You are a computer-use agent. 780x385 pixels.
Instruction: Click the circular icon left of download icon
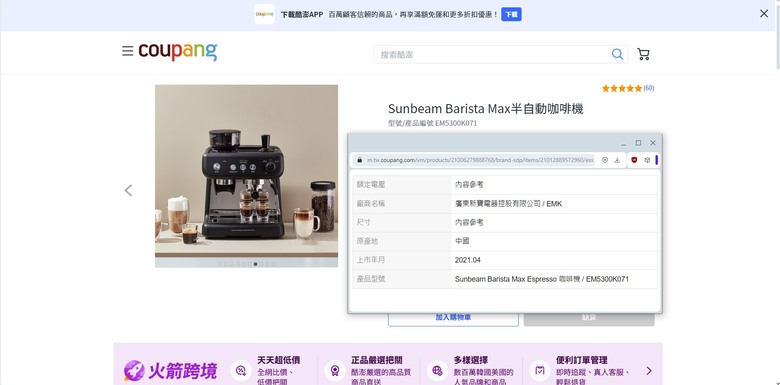pos(605,160)
